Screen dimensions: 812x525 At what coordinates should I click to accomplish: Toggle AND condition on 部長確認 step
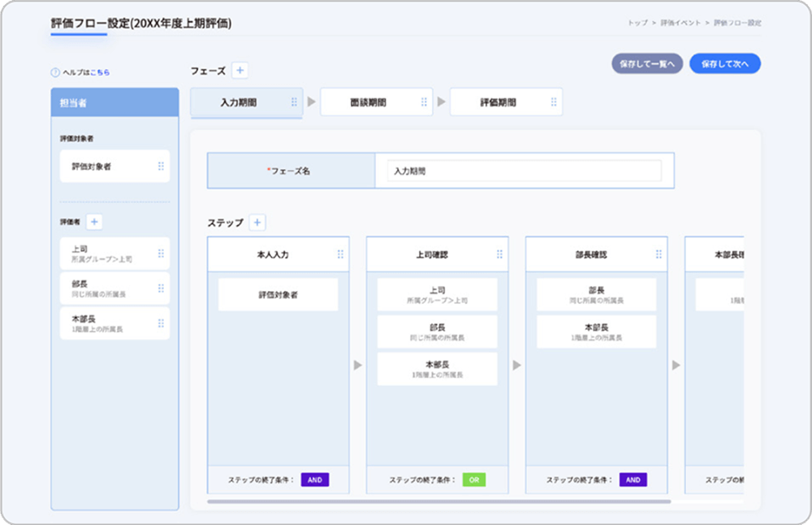click(633, 479)
